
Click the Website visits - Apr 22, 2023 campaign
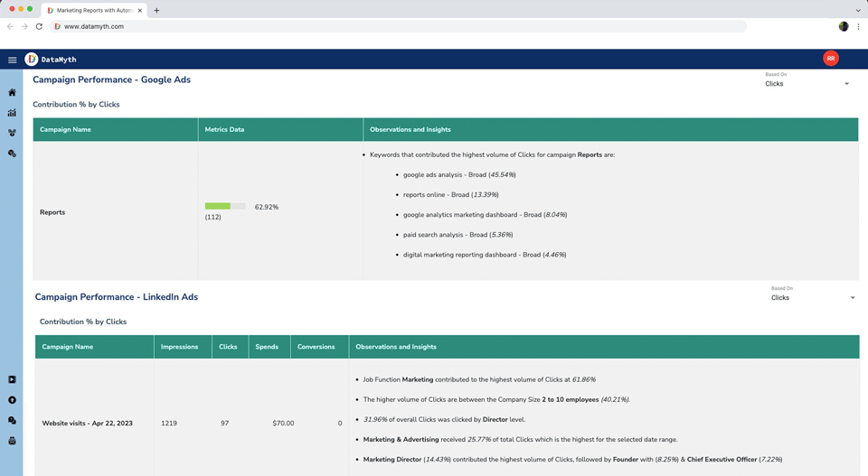[87, 423]
